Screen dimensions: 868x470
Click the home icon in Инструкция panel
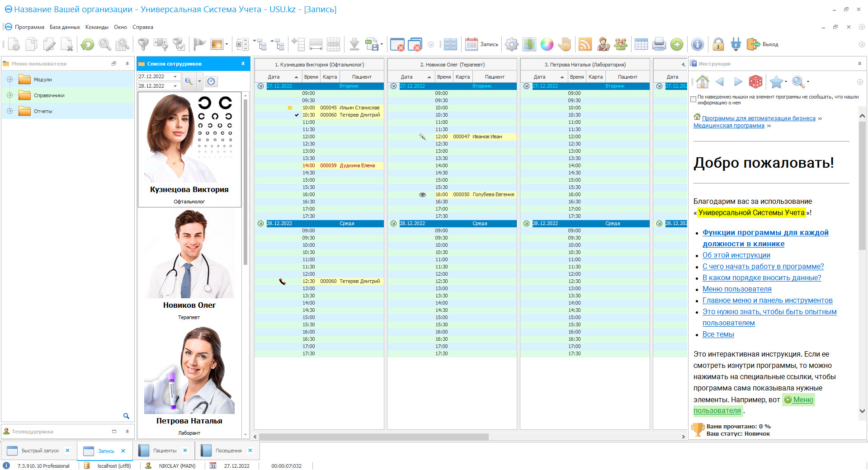[703, 82]
